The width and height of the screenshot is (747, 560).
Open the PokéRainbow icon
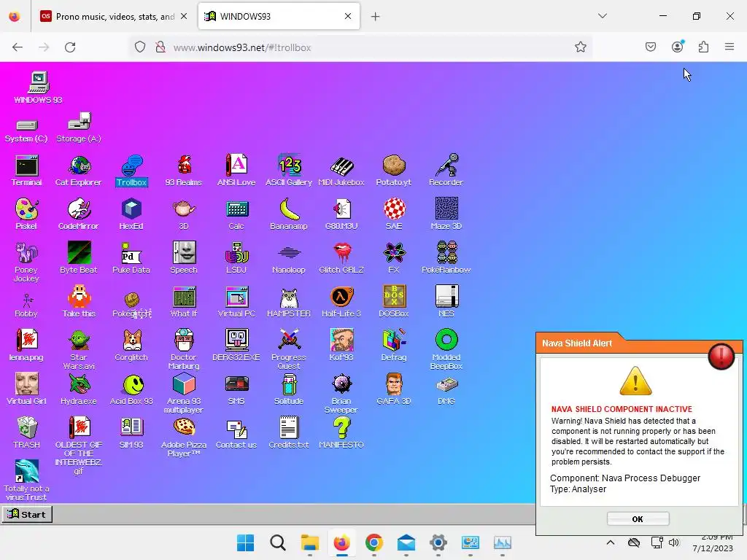[446, 258]
